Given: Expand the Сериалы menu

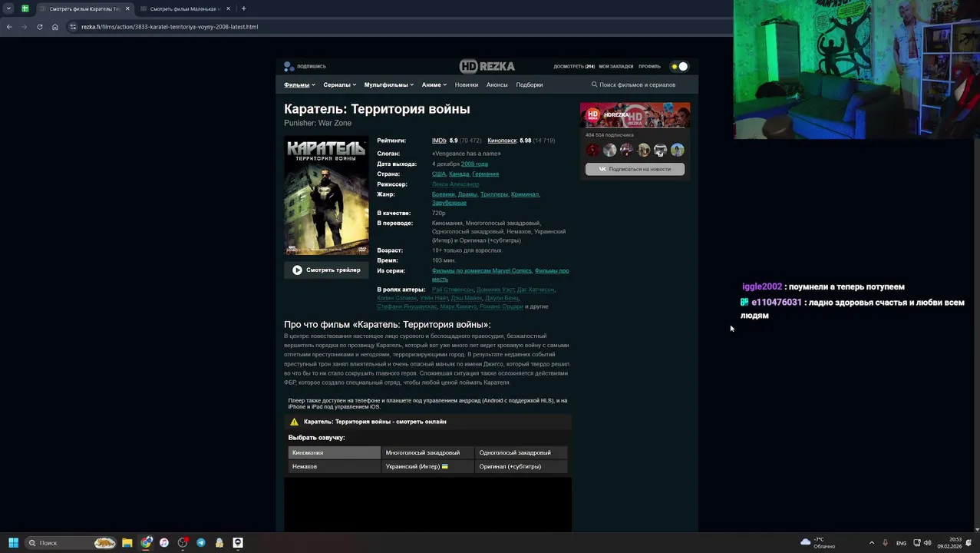Looking at the screenshot, I should [x=339, y=84].
